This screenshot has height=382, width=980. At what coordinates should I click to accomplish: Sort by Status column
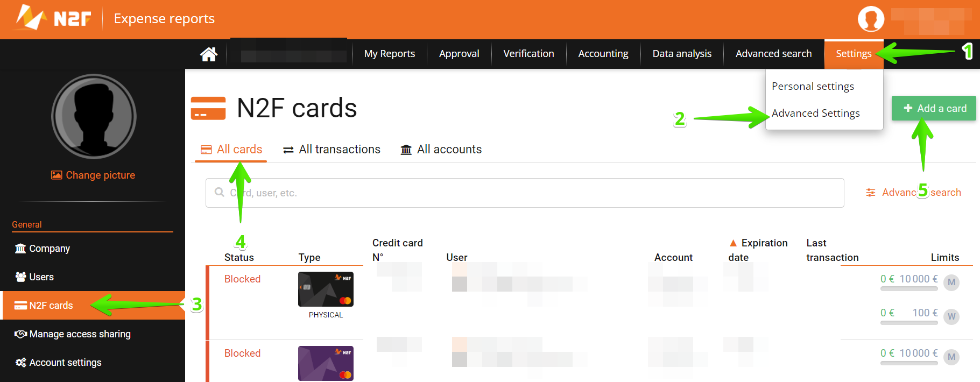click(239, 257)
